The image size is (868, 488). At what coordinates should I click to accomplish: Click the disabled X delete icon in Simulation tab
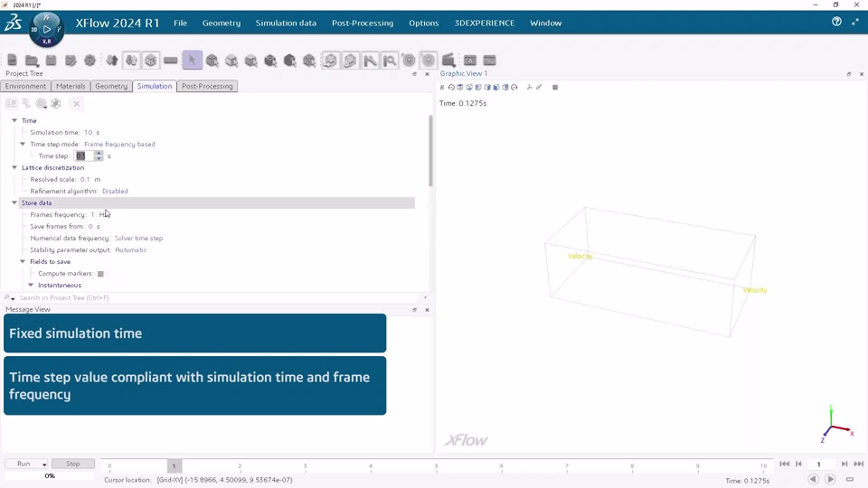76,103
